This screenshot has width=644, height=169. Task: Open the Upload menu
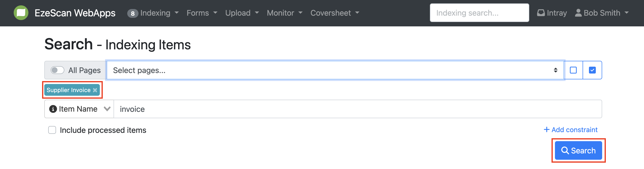[241, 13]
